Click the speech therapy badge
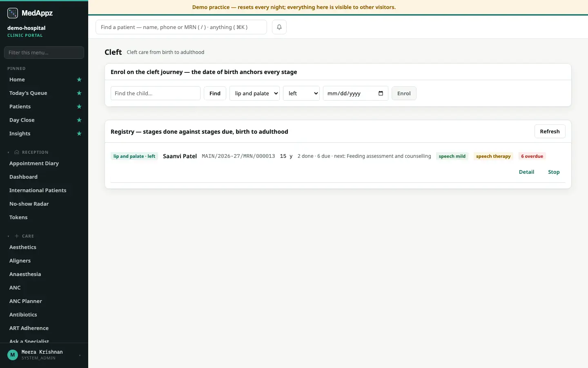The width and height of the screenshot is (588, 368). click(x=493, y=156)
